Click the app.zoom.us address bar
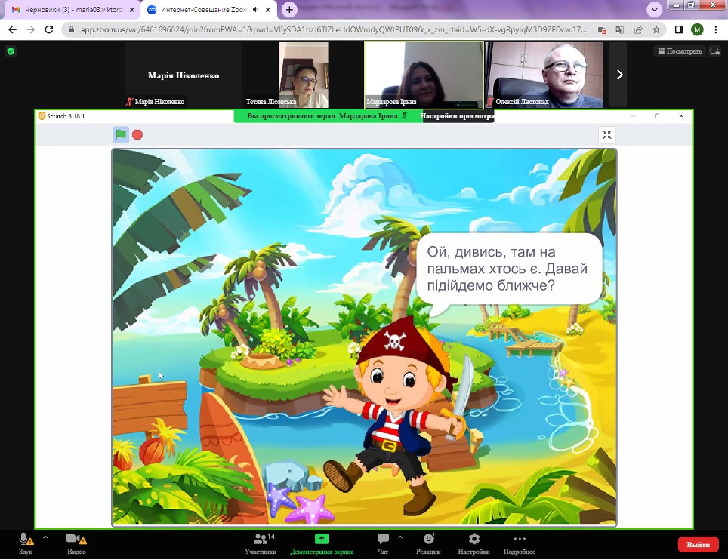 tap(333, 29)
